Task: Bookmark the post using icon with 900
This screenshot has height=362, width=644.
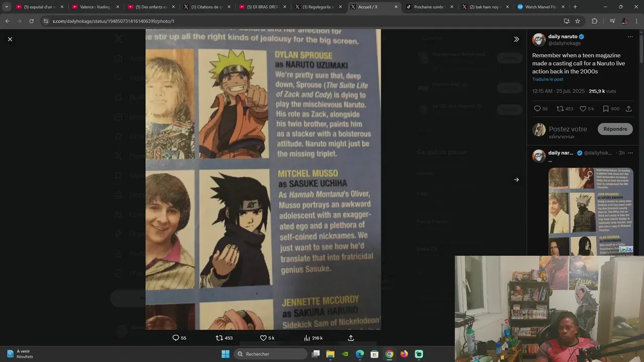Action: 606,109
